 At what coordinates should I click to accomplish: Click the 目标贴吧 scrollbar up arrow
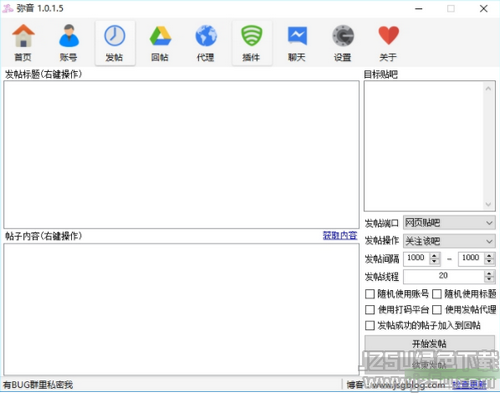(488, 88)
